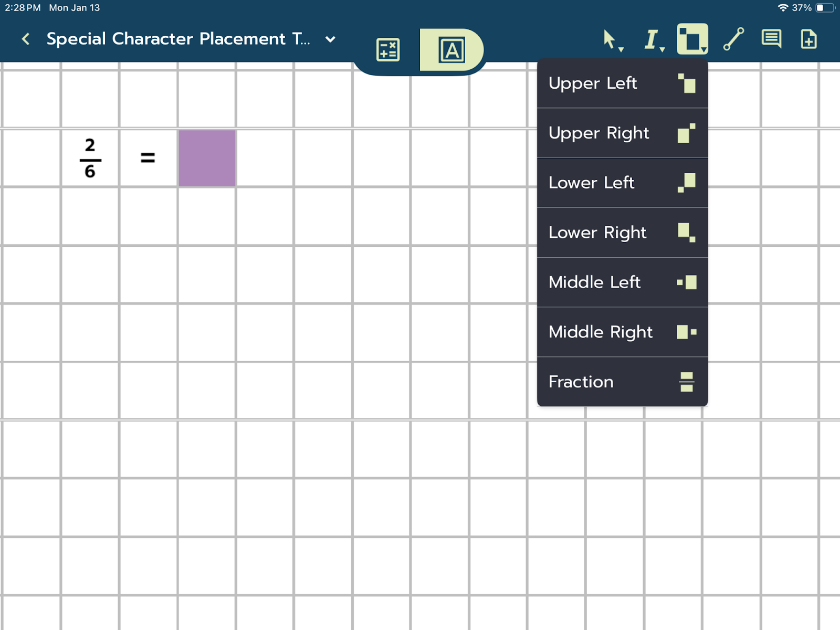840x630 pixels.
Task: Tap the purple highlighted grid cell
Action: (x=207, y=158)
